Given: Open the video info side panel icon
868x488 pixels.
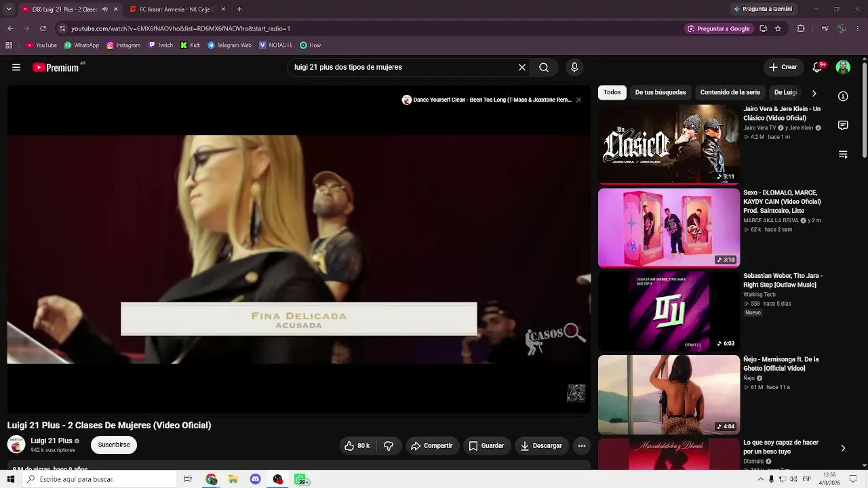Looking at the screenshot, I should 843,96.
